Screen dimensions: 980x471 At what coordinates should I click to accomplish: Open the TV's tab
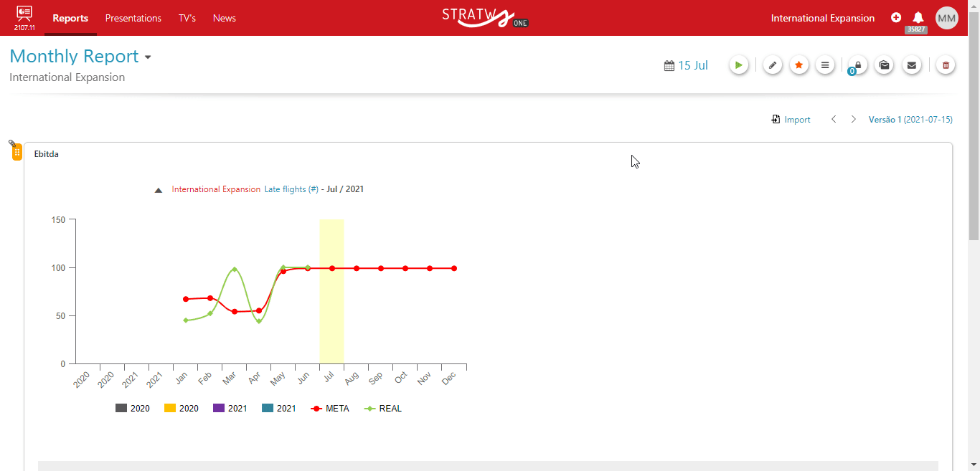[x=187, y=18]
